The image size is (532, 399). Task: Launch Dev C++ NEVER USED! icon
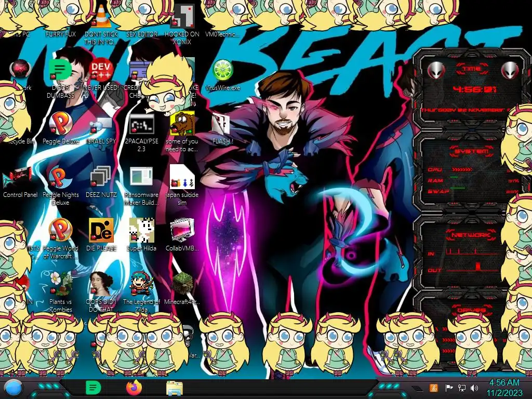[x=101, y=70]
